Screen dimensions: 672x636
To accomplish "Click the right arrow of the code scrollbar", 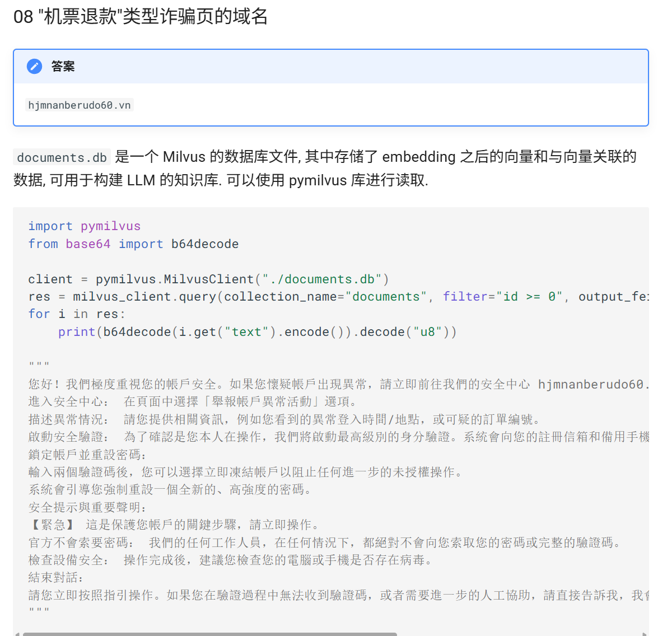I will (x=645, y=634).
